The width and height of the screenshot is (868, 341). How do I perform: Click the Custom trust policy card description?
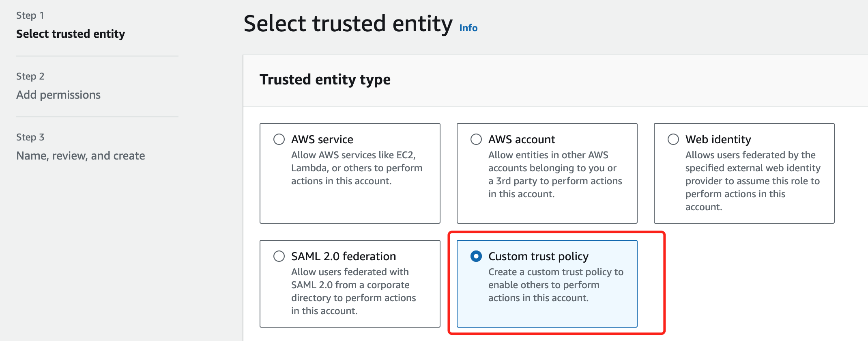(556, 285)
